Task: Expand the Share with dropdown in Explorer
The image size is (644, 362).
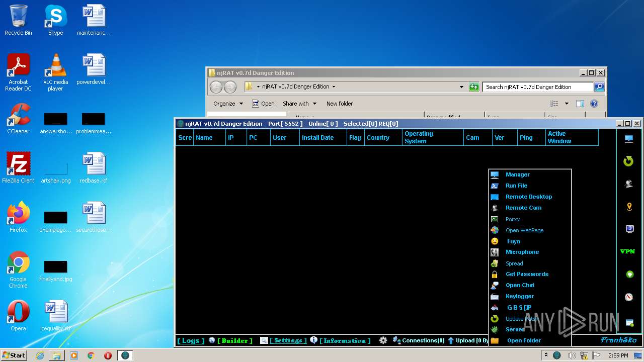Action: (x=300, y=104)
